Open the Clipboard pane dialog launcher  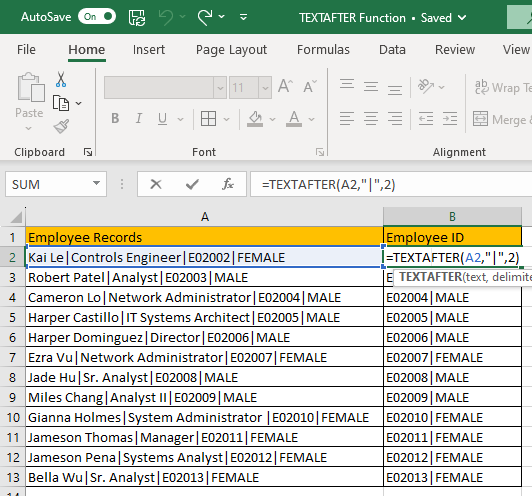pos(88,152)
